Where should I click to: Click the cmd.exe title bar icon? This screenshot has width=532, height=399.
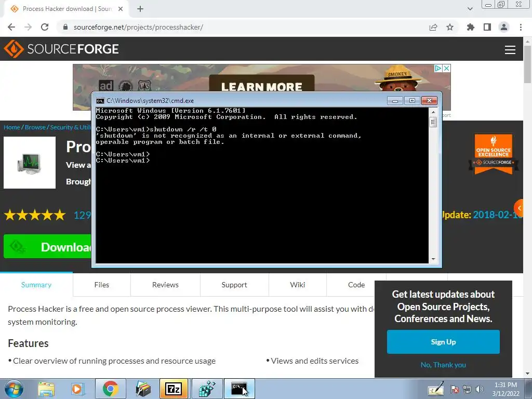click(x=100, y=101)
